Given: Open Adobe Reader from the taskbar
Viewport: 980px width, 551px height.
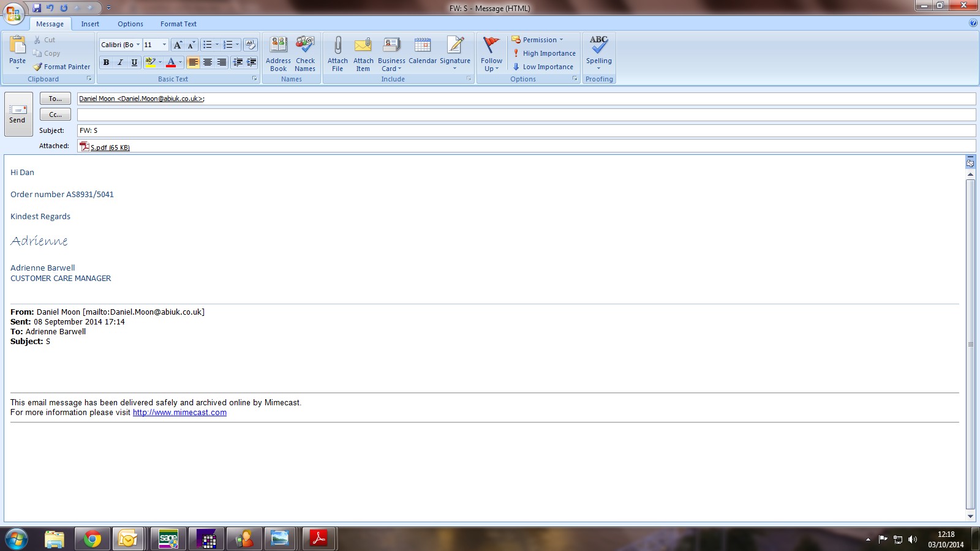Looking at the screenshot, I should 318,539.
